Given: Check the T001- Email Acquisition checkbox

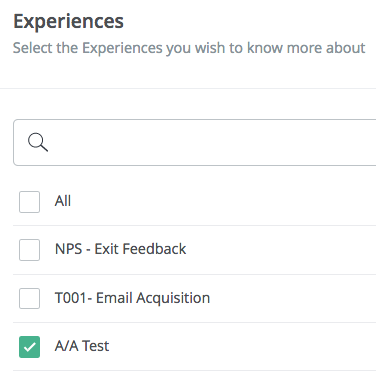Looking at the screenshot, I should click(29, 298).
